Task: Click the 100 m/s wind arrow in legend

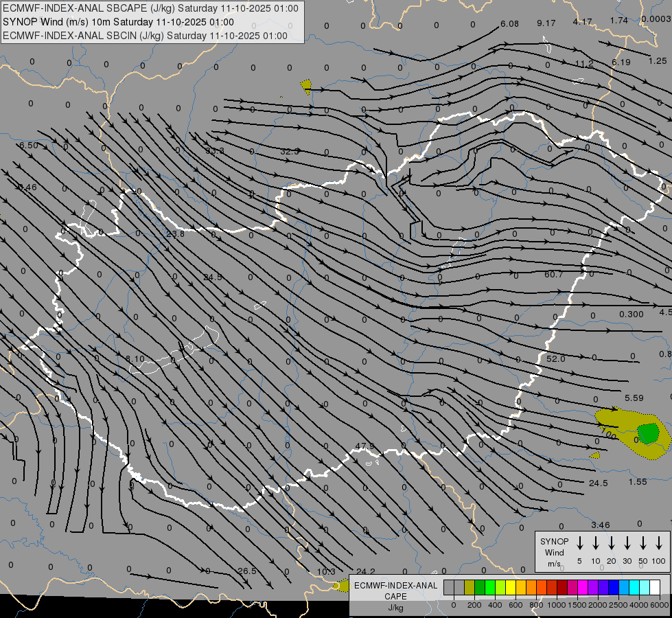Action: [x=659, y=543]
